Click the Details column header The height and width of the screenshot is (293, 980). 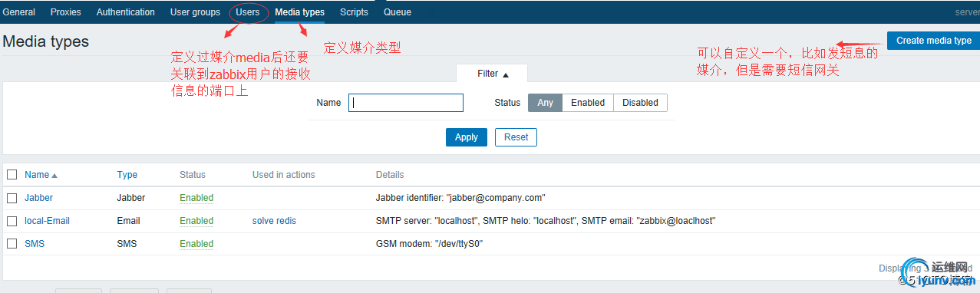point(390,175)
